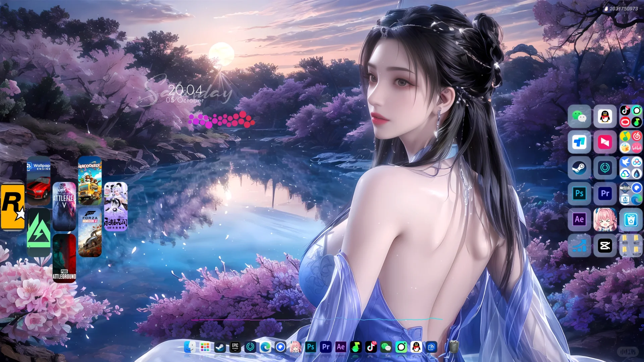Launch Forza Horizon 4 game card
Screen dimensions: 644x362
90,232
